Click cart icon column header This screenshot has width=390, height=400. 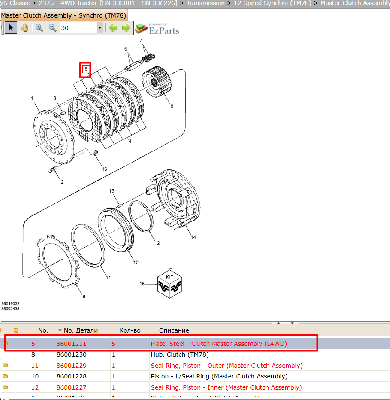point(15,330)
